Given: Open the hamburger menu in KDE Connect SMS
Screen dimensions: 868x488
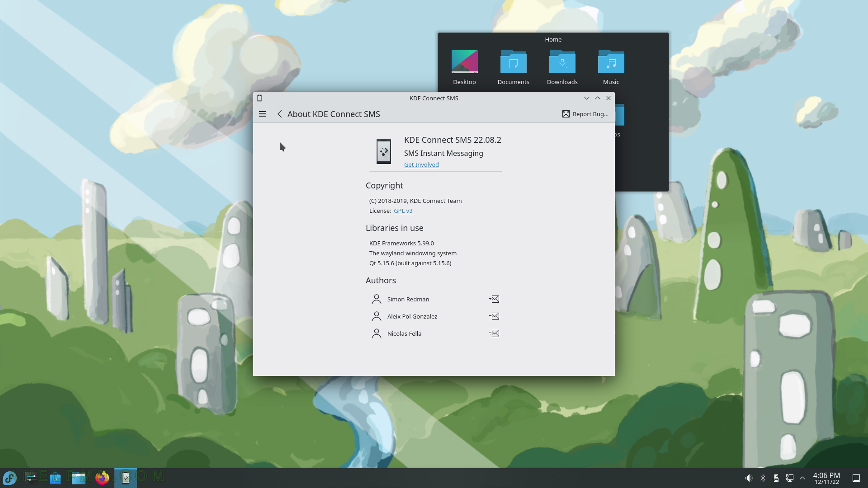Looking at the screenshot, I should coord(263,114).
